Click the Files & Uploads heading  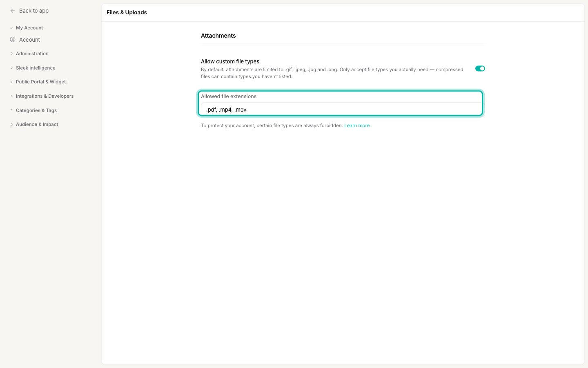pyautogui.click(x=127, y=12)
